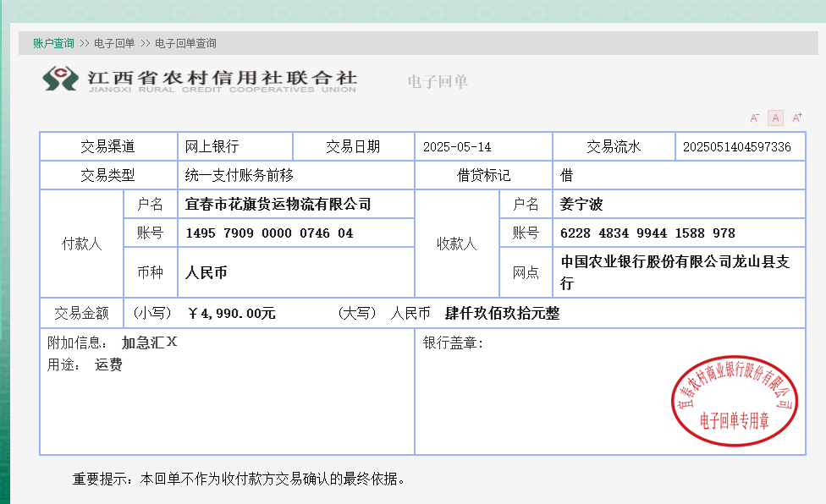Click the 电子回单 breadcrumb item
The image size is (826, 504).
114,43
